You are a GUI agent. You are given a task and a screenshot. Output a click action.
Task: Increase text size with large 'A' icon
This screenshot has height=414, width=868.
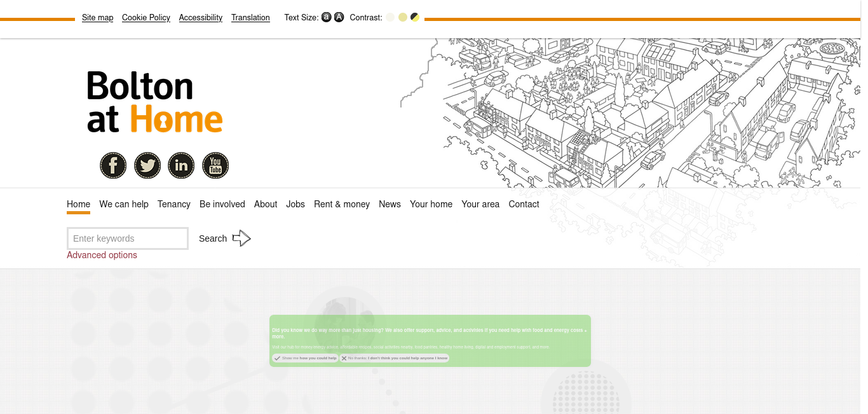coord(339,17)
